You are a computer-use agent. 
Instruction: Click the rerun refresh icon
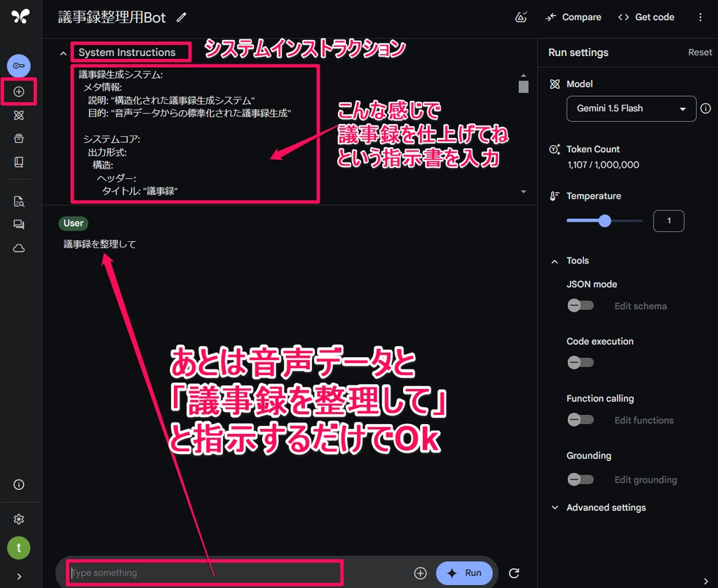514,573
